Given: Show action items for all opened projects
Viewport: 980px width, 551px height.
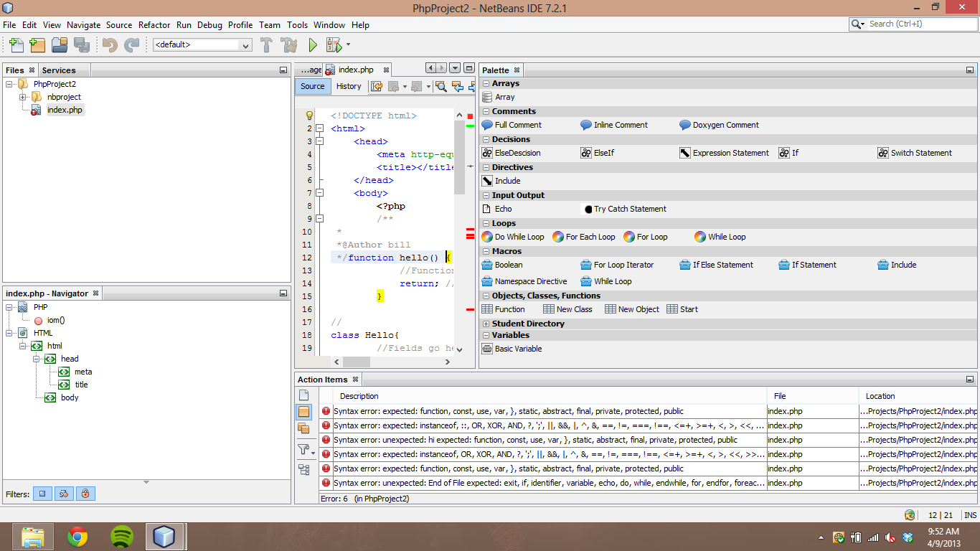Looking at the screenshot, I should coord(303,428).
